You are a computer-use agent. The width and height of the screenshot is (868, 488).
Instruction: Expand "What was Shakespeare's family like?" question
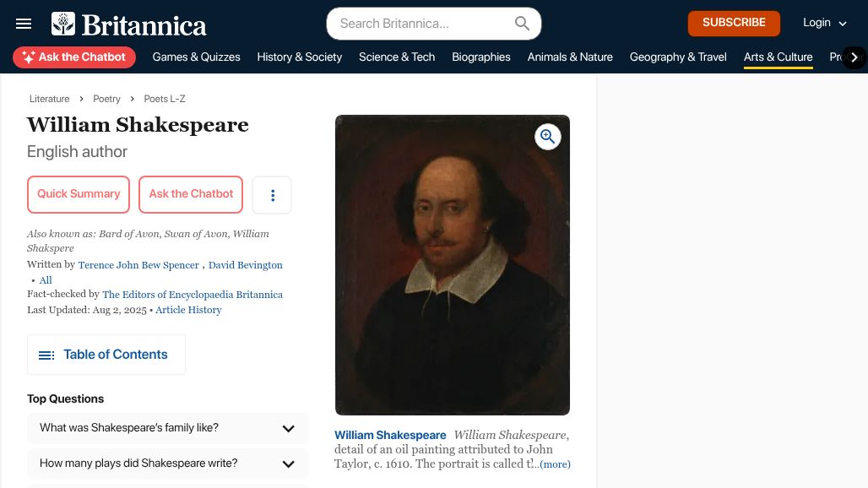(x=168, y=428)
